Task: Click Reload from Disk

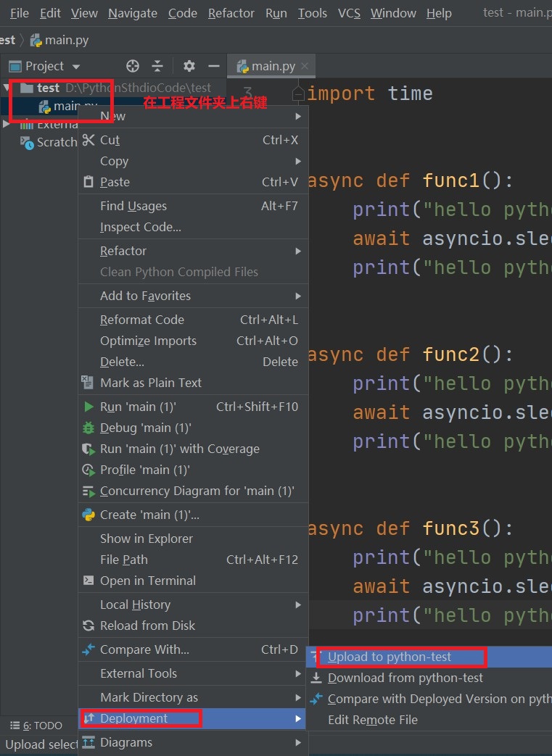Action: [x=193, y=626]
